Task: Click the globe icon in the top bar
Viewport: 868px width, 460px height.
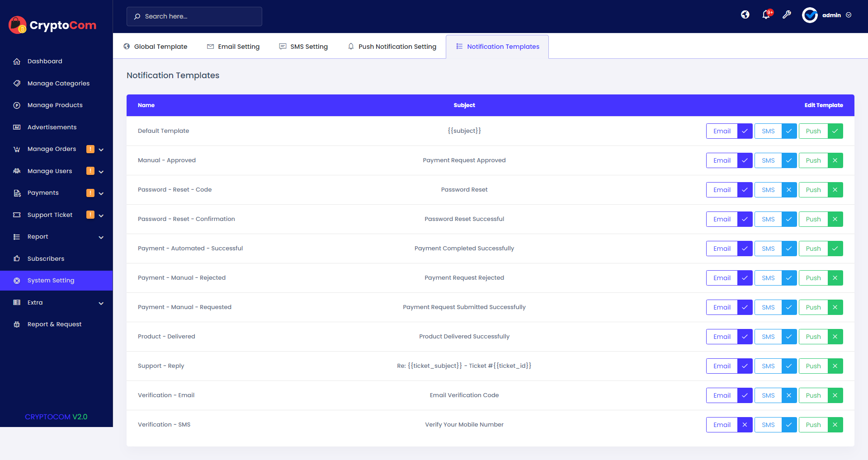Action: [745, 15]
